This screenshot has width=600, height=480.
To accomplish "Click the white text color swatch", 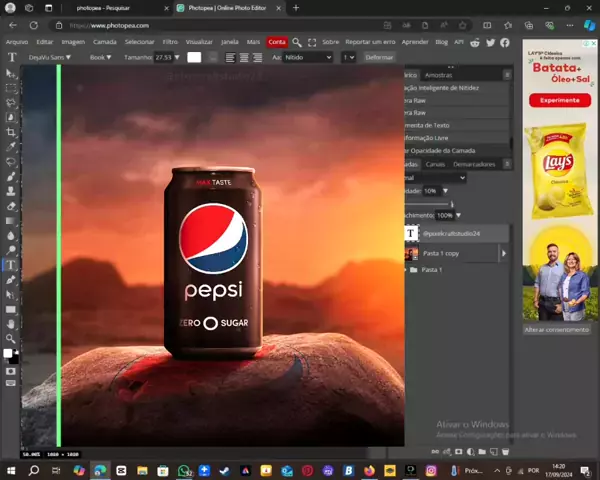I will [x=194, y=57].
